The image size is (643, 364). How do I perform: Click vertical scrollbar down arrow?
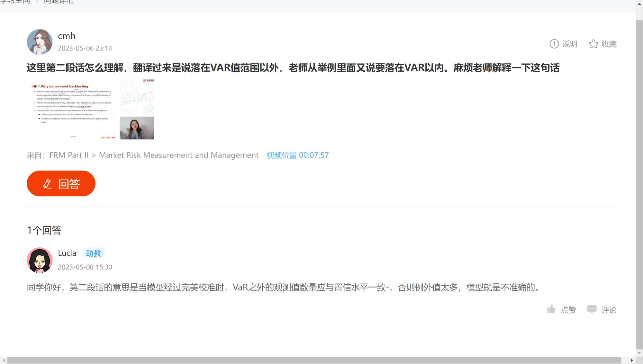639,352
